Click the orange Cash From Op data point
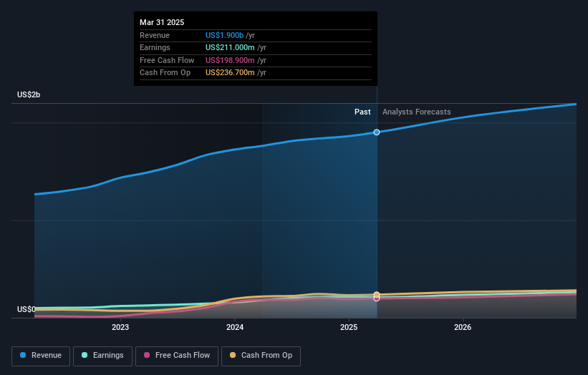The image size is (588, 375). pyautogui.click(x=377, y=294)
